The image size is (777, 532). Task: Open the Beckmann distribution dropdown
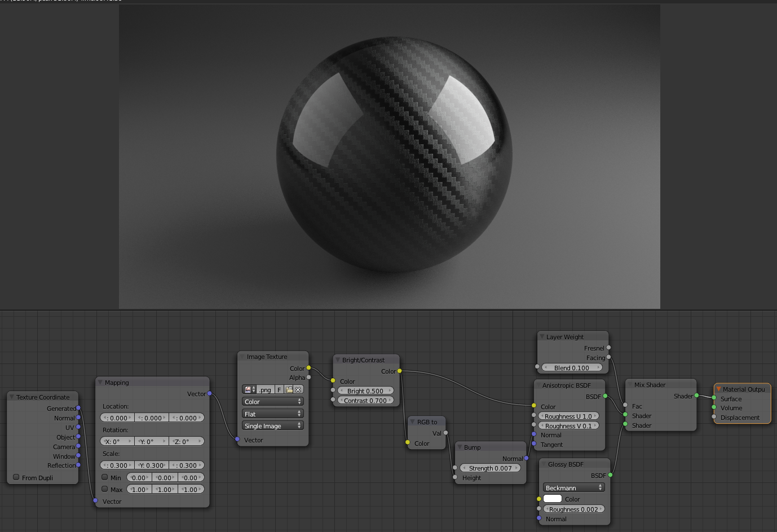coord(573,487)
